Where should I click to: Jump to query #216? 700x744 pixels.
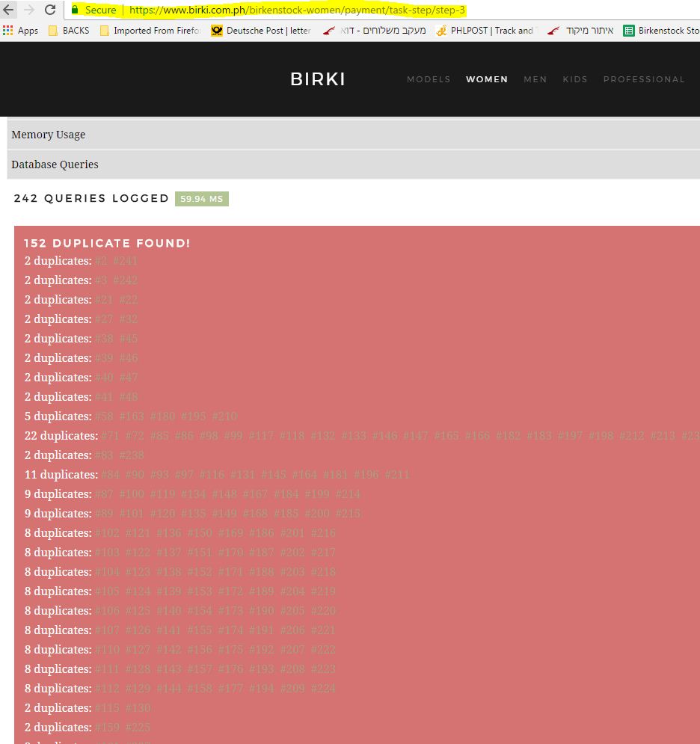(x=323, y=533)
